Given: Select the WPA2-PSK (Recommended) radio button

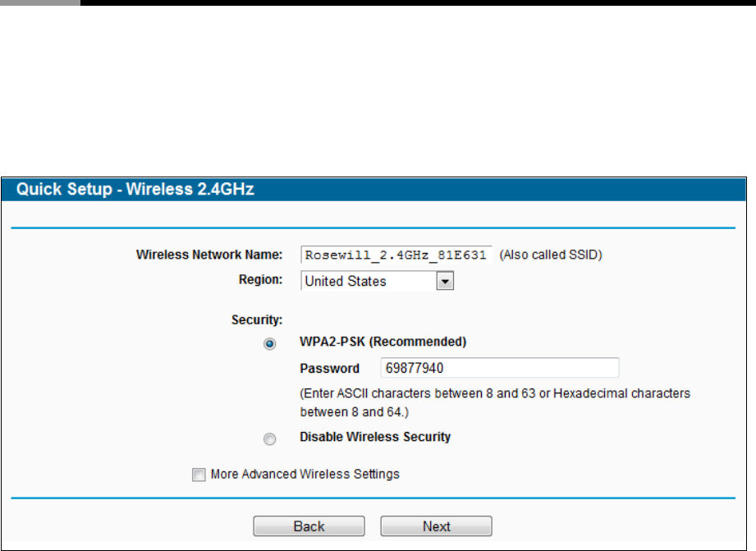Looking at the screenshot, I should coord(269,343).
